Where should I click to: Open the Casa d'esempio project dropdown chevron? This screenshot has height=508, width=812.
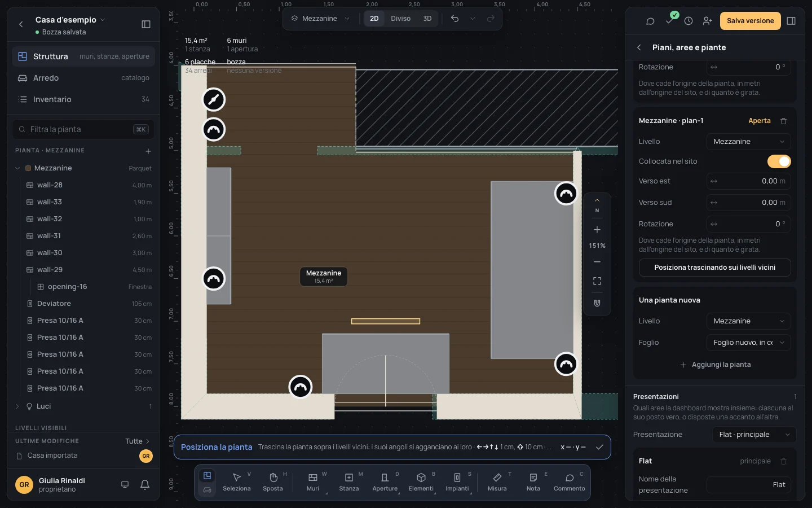click(x=103, y=20)
